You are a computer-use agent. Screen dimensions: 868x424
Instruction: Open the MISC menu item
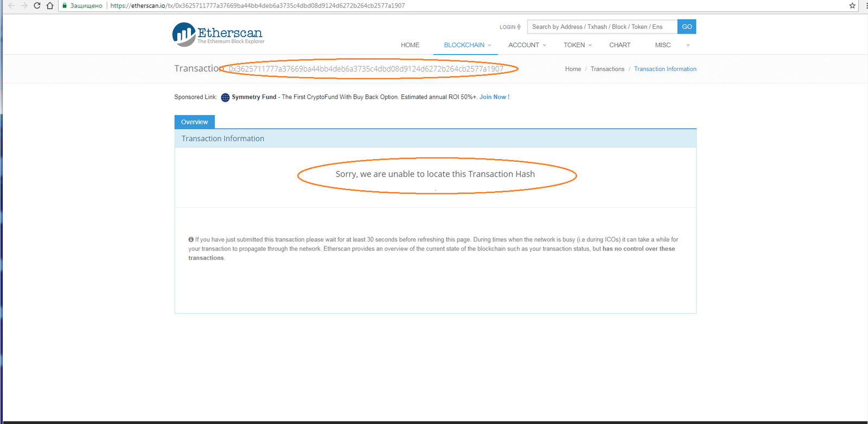coord(663,45)
